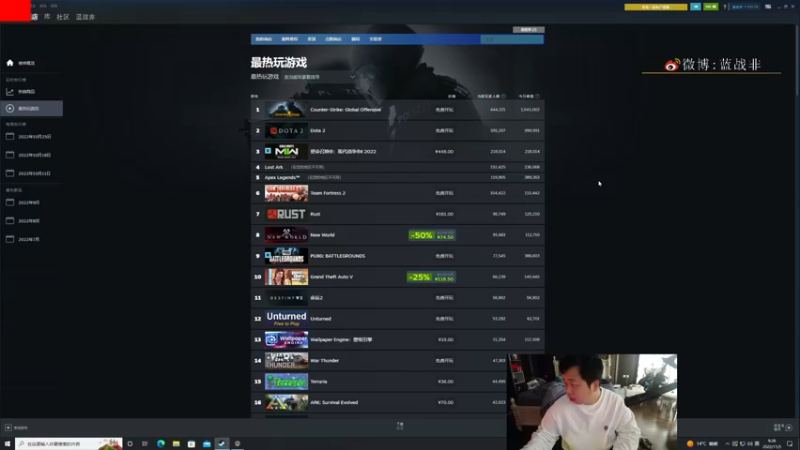Open Cortana circle icon on taskbar
This screenshot has height=450, width=800.
[x=130, y=444]
